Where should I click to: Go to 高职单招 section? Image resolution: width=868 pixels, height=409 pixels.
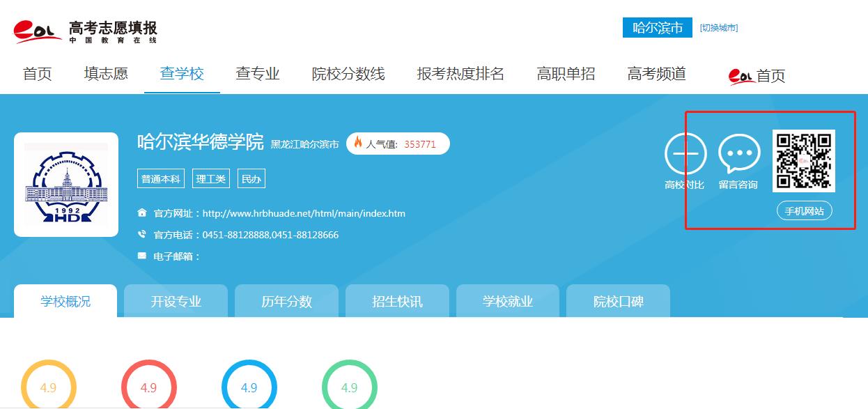566,74
